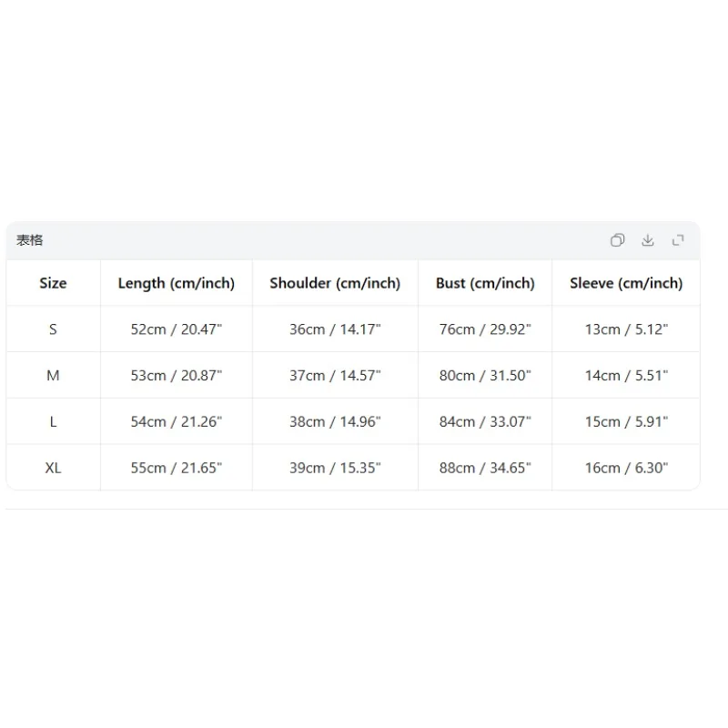Select the Size column header
The height and width of the screenshot is (728, 728).
tap(53, 283)
